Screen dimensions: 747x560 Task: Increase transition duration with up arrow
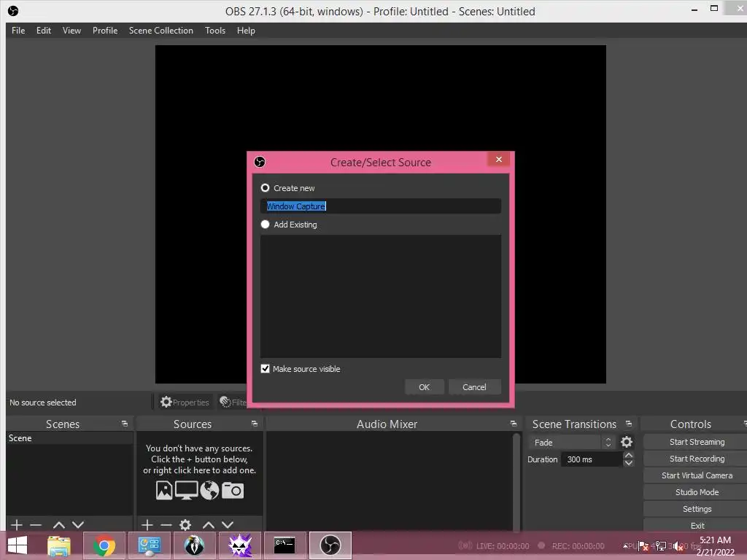click(629, 456)
